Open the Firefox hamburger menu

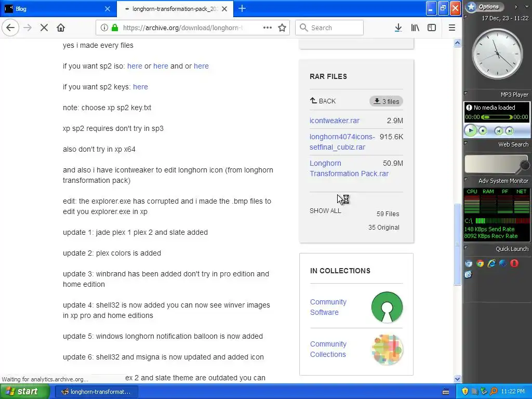[451, 28]
